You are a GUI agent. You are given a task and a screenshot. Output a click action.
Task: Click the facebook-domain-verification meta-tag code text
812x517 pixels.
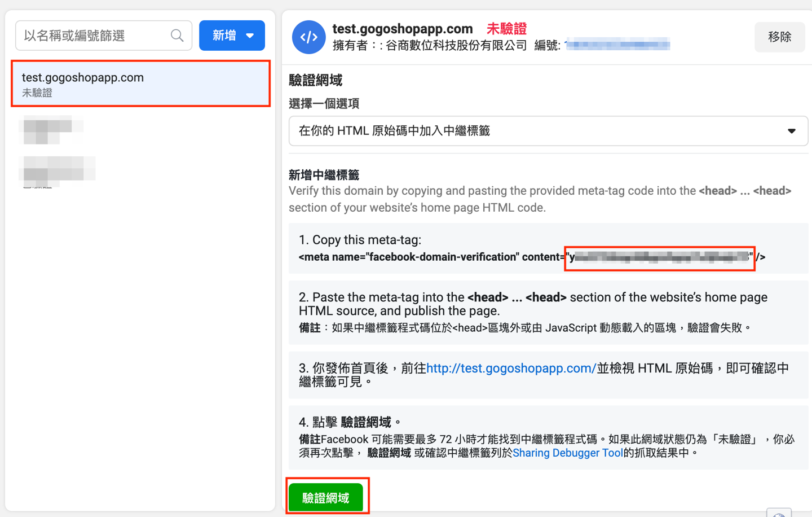coord(532,257)
